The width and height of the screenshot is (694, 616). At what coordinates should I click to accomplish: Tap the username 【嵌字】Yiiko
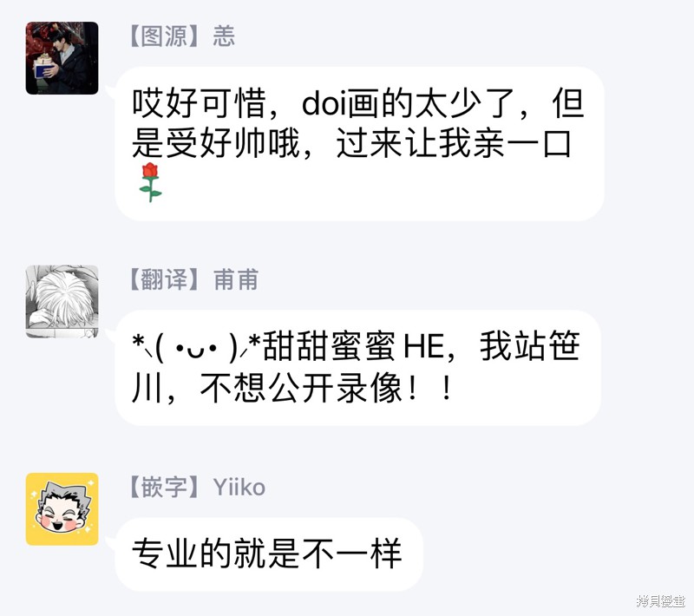pos(198,487)
